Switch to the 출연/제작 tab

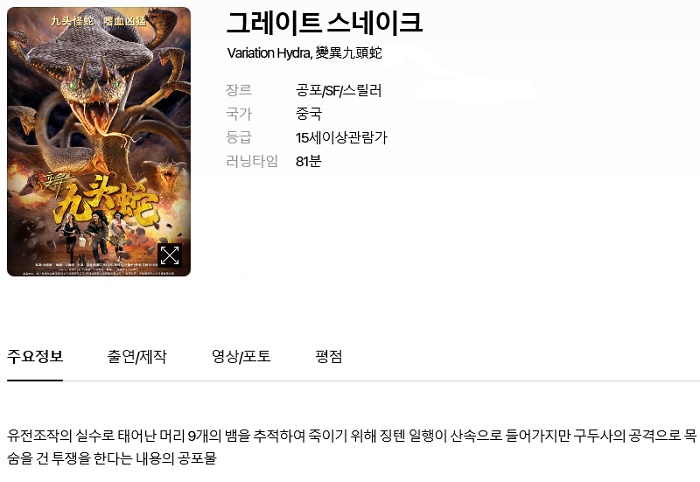pos(137,357)
